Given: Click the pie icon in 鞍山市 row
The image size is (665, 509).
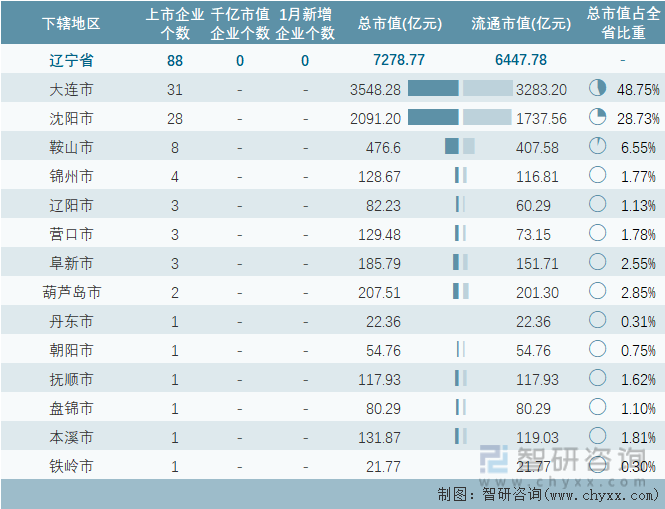Looking at the screenshot, I should pos(597,146).
